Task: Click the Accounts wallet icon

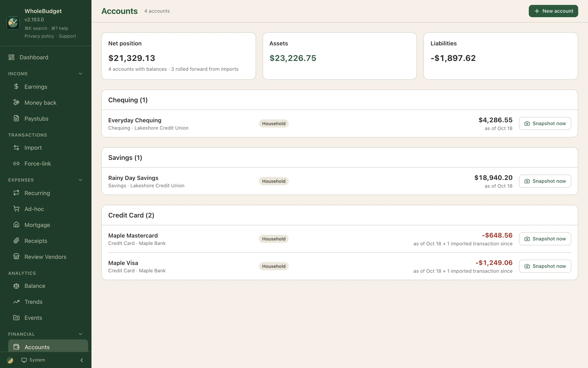Action: pos(16,347)
